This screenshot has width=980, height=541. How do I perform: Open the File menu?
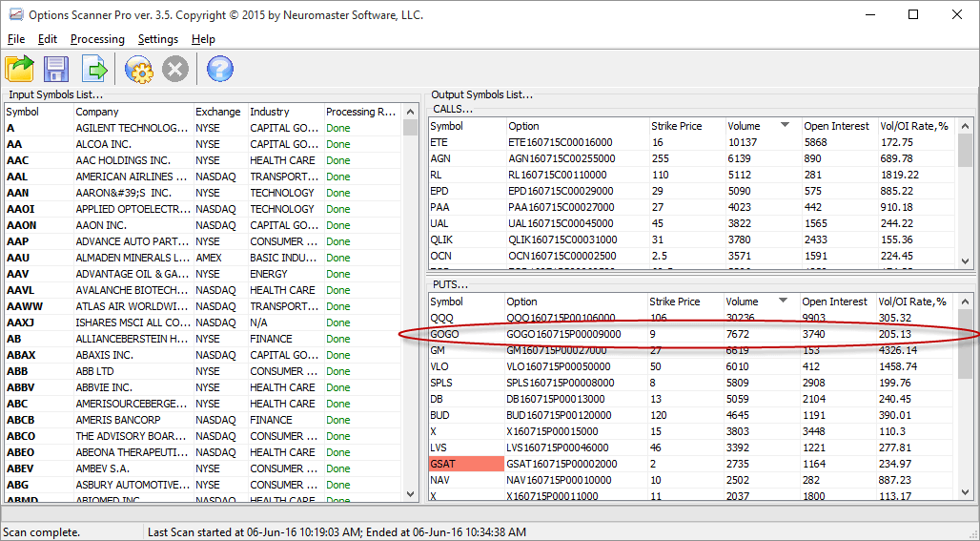point(16,39)
